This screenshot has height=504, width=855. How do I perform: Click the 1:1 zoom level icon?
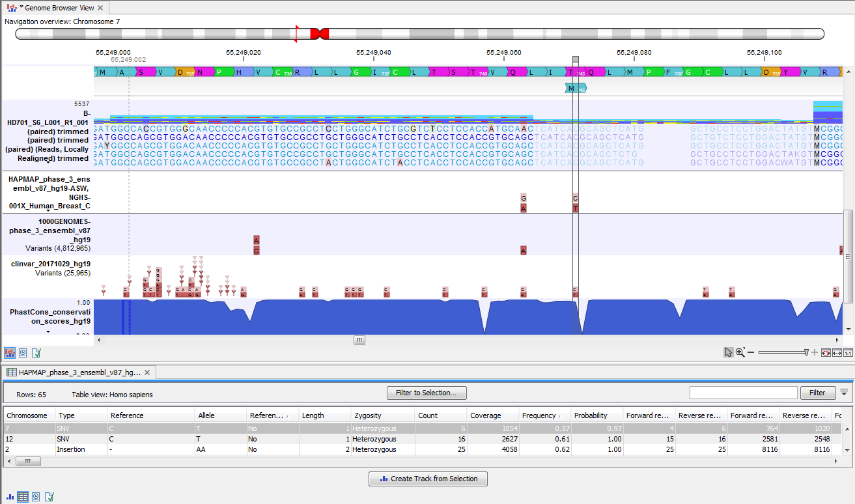847,352
